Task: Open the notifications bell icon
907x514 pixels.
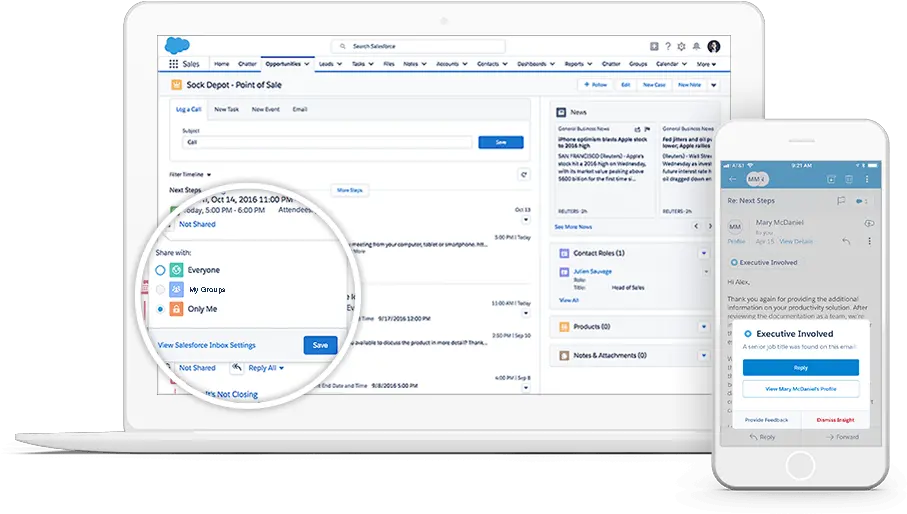Action: tap(696, 46)
